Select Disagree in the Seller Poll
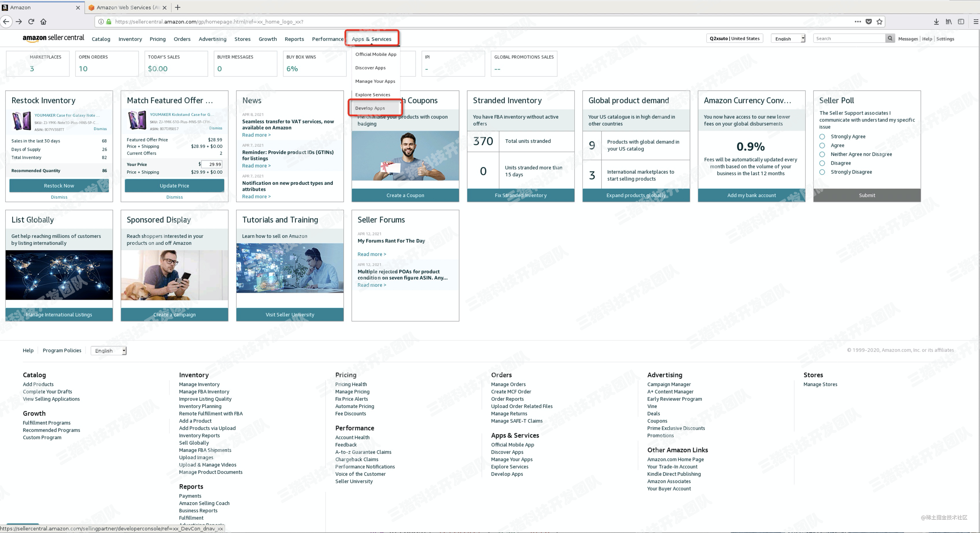The image size is (980, 533). click(x=823, y=163)
